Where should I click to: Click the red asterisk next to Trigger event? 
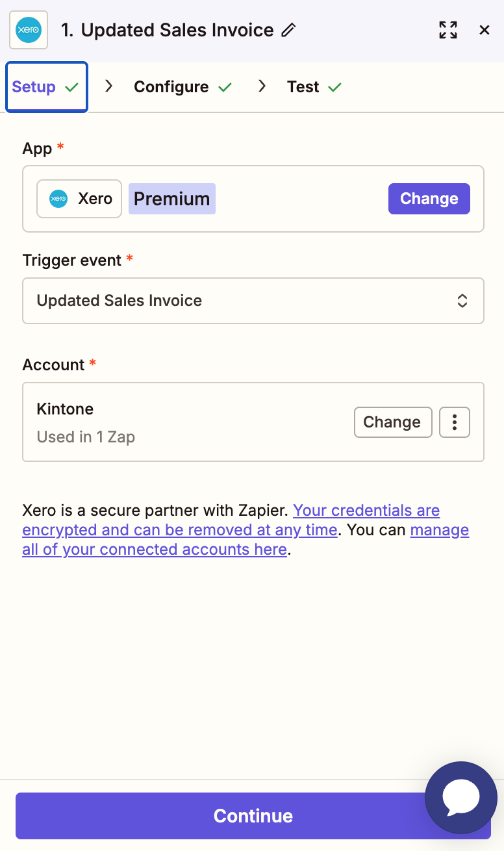pos(129,258)
